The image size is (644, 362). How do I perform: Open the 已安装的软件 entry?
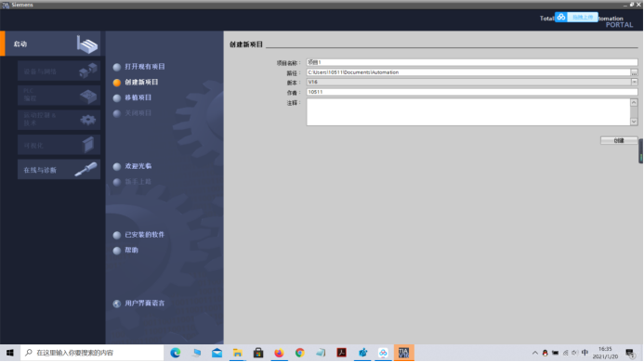tap(145, 235)
